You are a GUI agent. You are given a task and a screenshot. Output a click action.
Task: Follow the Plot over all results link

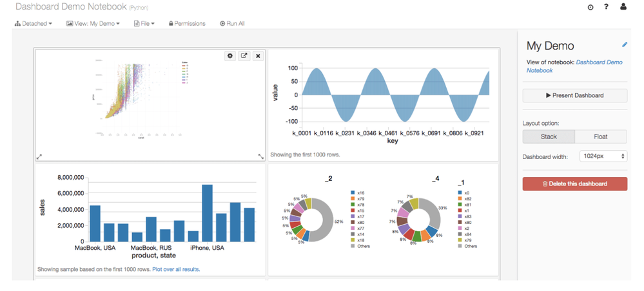tap(176, 270)
